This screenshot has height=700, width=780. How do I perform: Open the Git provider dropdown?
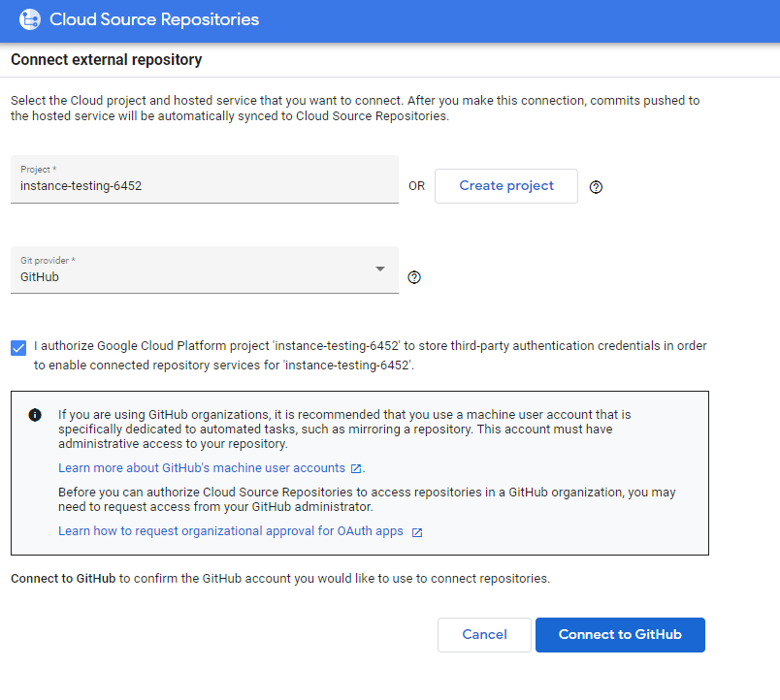(204, 270)
